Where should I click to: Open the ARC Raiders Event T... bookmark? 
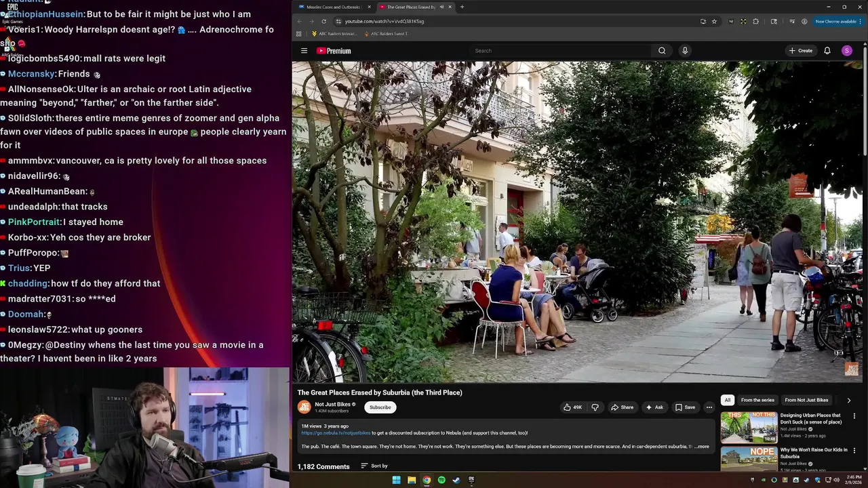point(386,33)
